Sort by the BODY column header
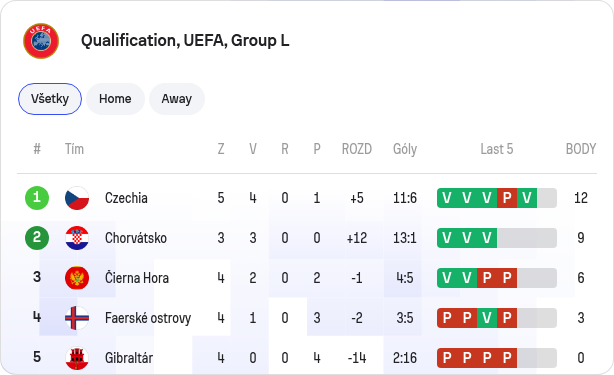 [x=581, y=149]
